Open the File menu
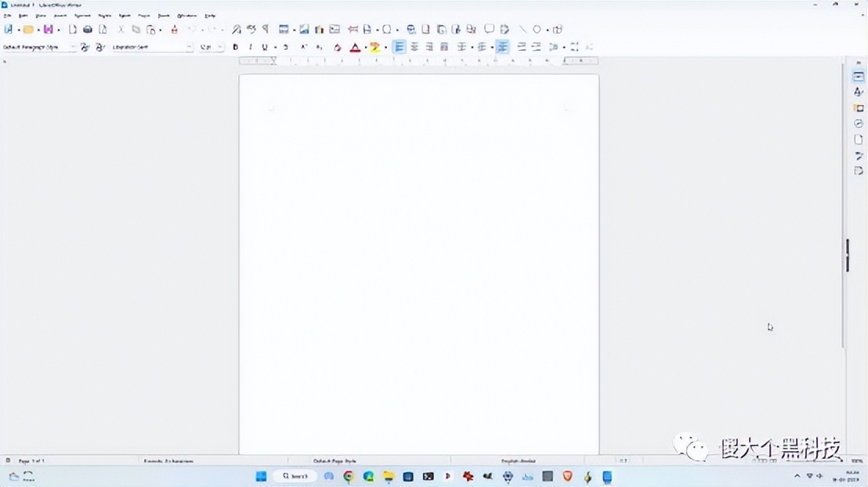Viewport: 868px width, 487px height. point(8,16)
